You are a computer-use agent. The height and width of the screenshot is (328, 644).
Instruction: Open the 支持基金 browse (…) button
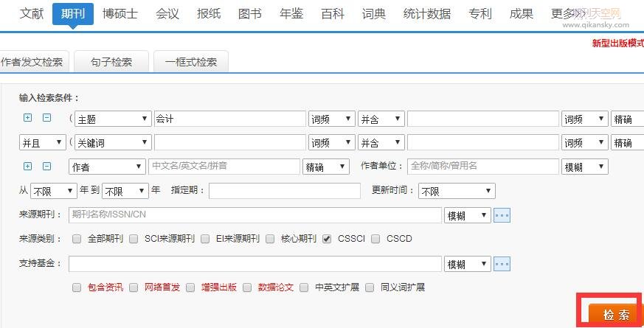(502, 264)
